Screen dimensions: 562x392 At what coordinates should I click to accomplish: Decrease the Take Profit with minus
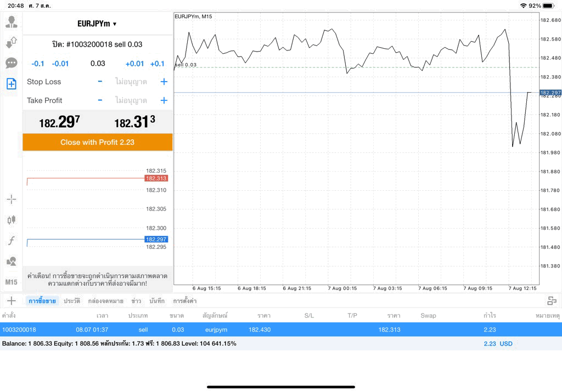tap(100, 100)
